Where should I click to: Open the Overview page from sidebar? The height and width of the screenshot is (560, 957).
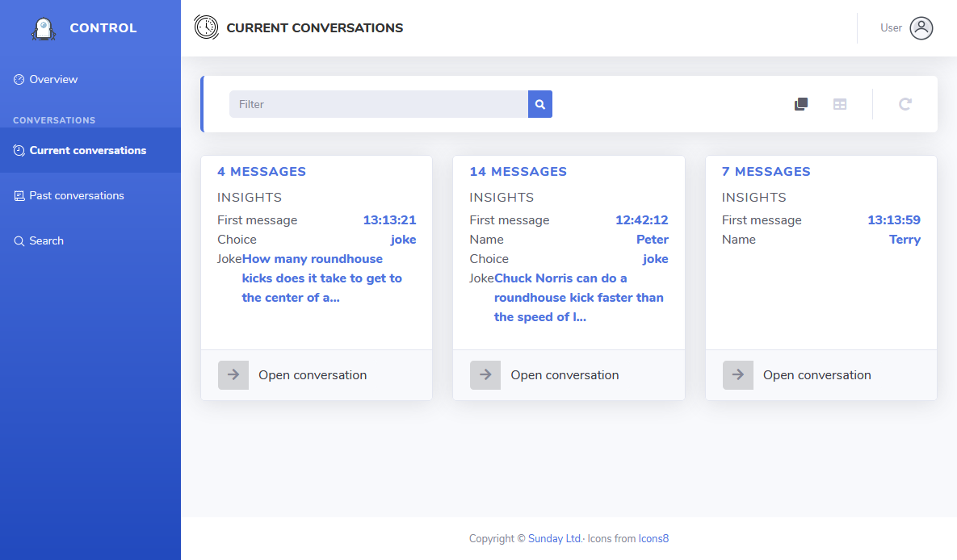pos(53,80)
